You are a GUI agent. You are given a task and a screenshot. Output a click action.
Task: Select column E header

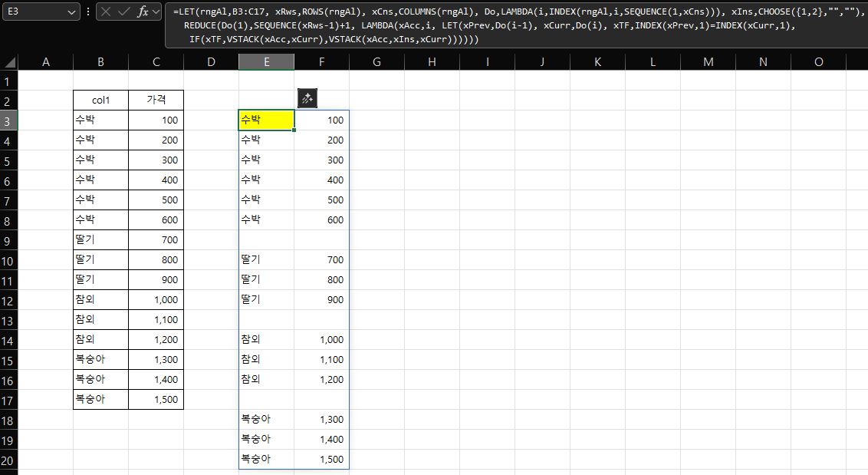click(x=266, y=62)
